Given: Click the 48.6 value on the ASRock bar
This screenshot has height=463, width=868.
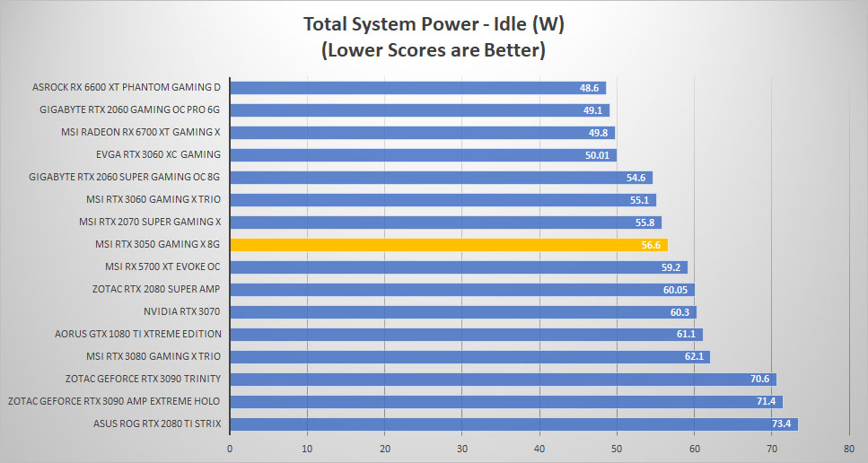Looking at the screenshot, I should click(x=589, y=88).
